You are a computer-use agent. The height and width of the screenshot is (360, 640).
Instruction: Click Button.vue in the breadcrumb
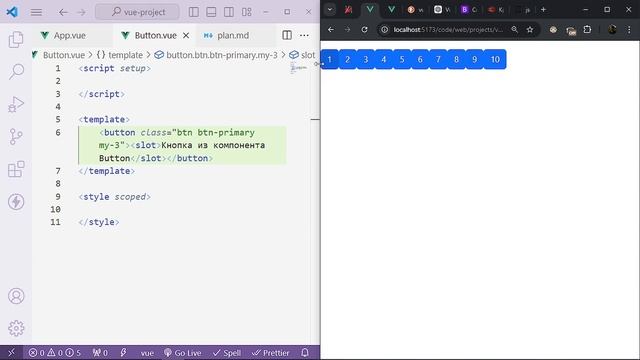[64, 55]
